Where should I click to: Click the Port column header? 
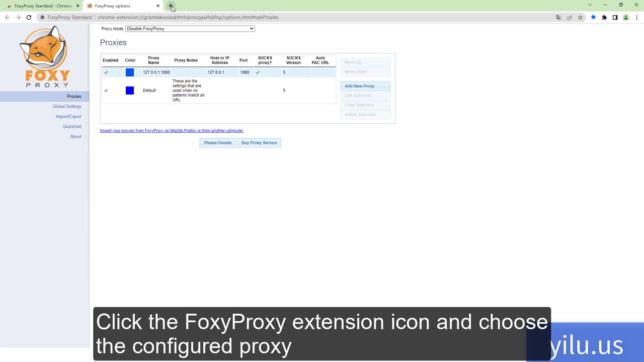pyautogui.click(x=244, y=60)
